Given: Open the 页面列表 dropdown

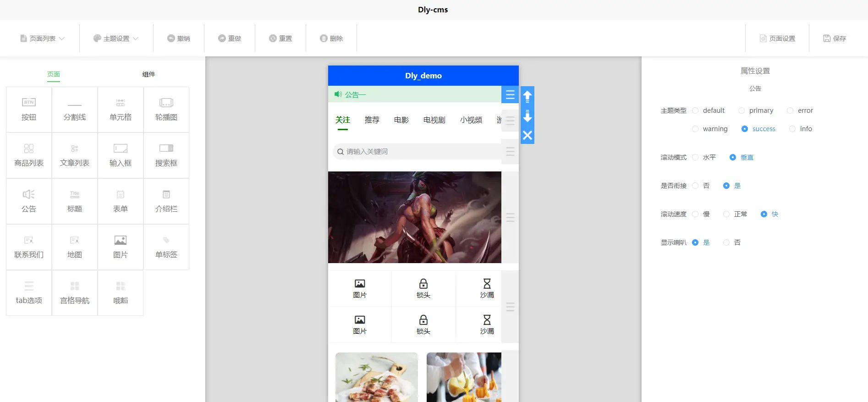Looking at the screenshot, I should (42, 39).
